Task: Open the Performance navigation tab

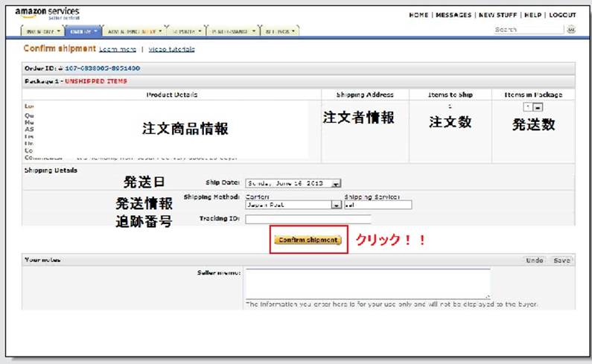Action: tap(233, 31)
